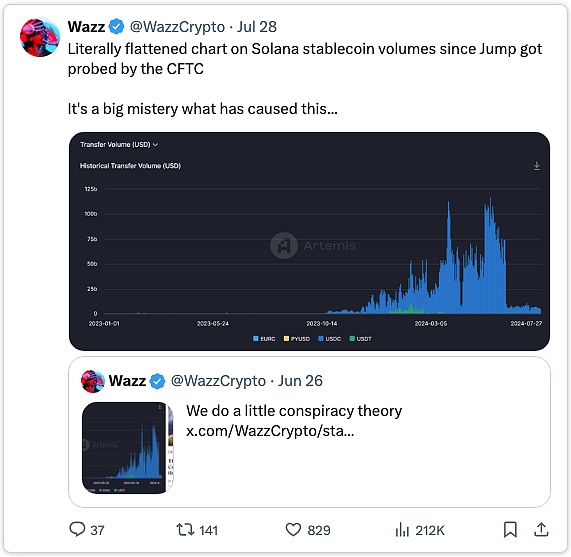Image resolution: width=571 pixels, height=557 pixels.
Task: Toggle the USDC legend series
Action: (x=329, y=339)
